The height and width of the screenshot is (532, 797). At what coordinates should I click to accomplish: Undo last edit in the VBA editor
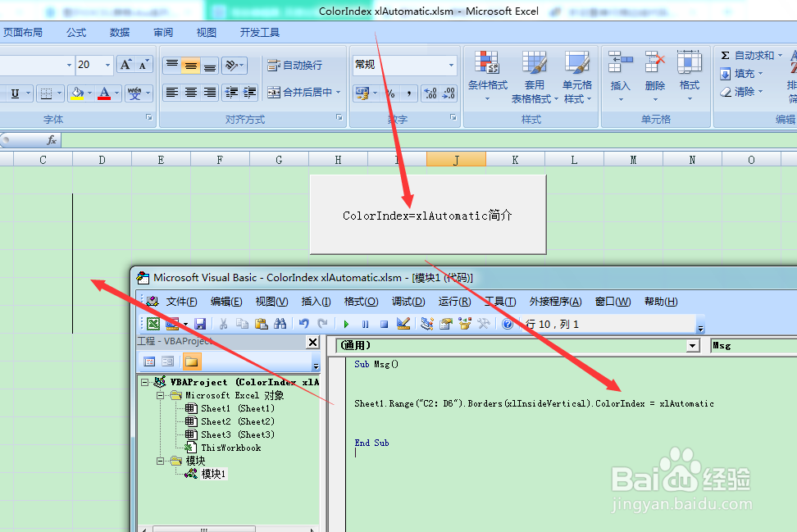point(304,323)
